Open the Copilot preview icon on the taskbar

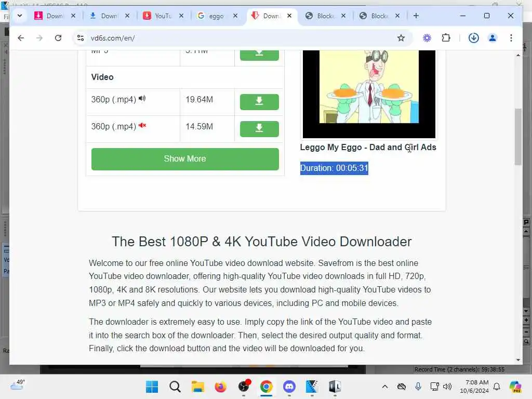[x=515, y=387]
